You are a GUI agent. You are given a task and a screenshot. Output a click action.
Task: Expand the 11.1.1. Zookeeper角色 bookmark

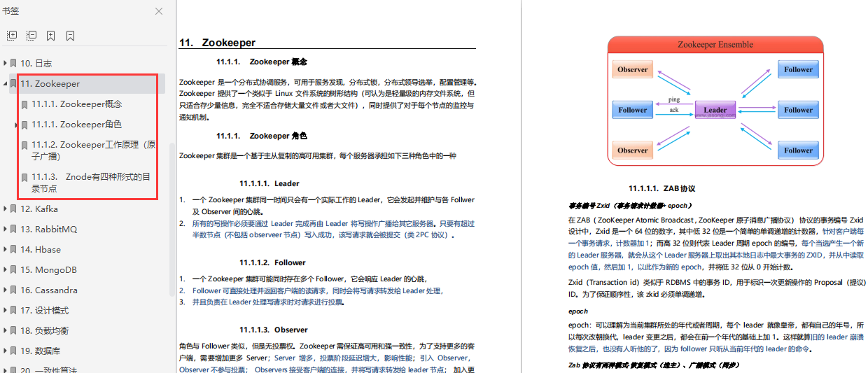pyautogui.click(x=16, y=125)
